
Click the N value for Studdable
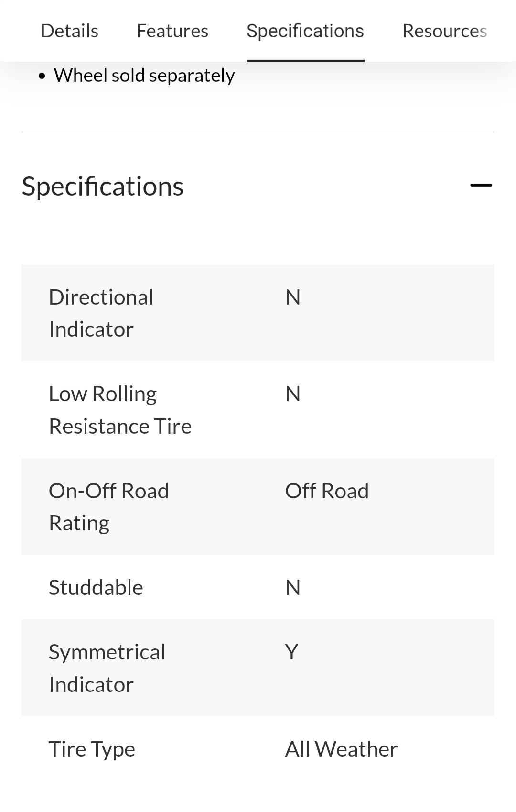pyautogui.click(x=293, y=588)
